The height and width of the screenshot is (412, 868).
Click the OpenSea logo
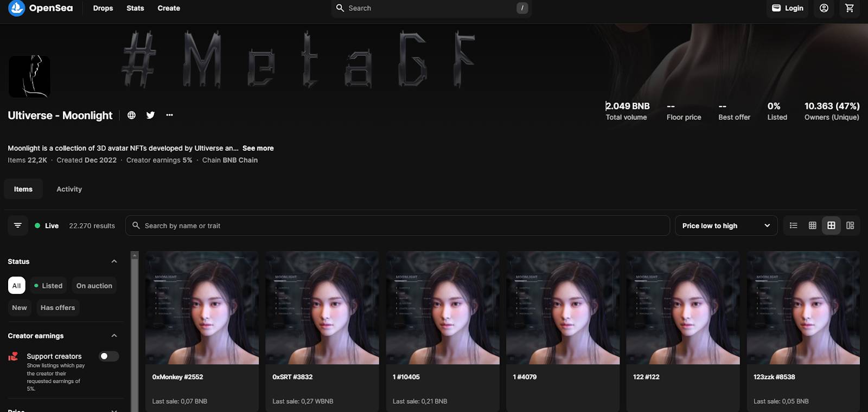point(40,8)
